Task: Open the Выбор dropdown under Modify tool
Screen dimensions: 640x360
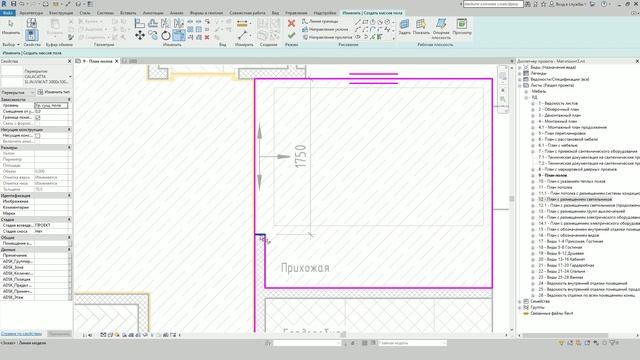Action: click(x=11, y=44)
